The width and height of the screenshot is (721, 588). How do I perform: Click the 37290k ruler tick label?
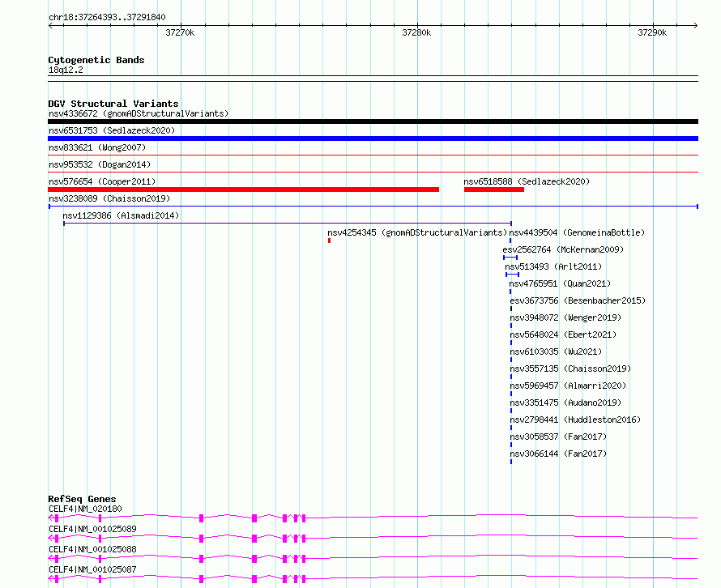[x=652, y=32]
